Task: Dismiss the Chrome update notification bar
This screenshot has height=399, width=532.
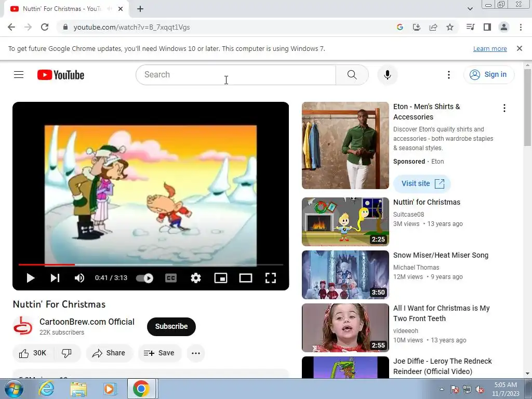Action: (x=520, y=48)
